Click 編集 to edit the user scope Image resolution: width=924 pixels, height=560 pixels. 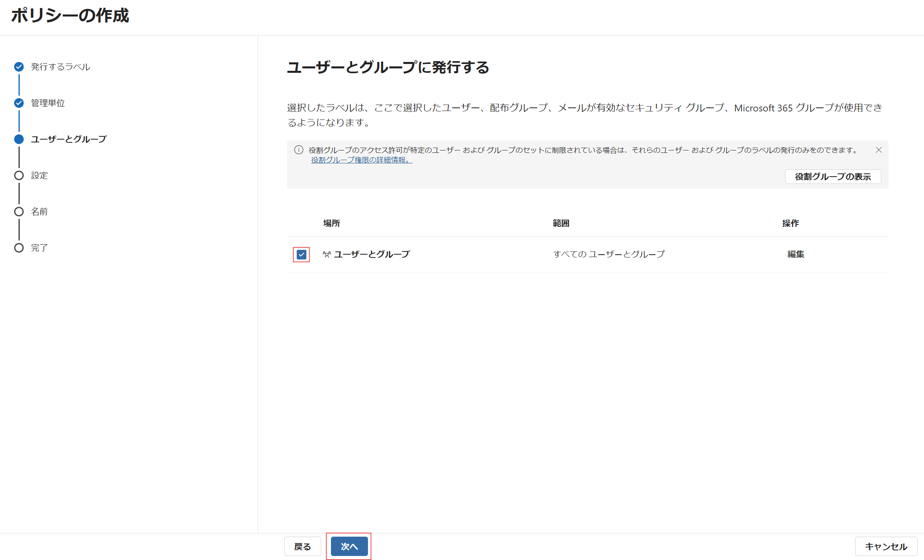(x=796, y=254)
